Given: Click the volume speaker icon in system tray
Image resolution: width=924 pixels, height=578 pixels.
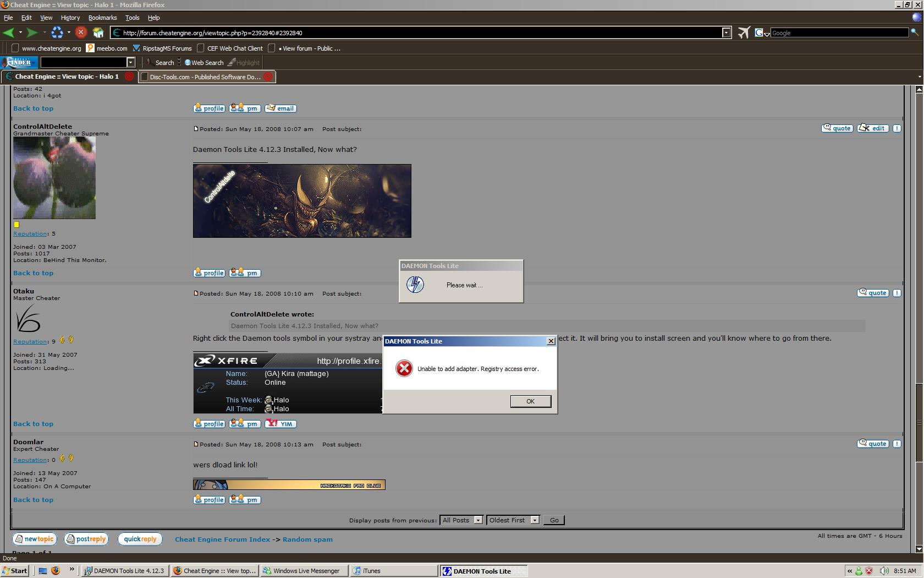Looking at the screenshot, I should click(884, 571).
